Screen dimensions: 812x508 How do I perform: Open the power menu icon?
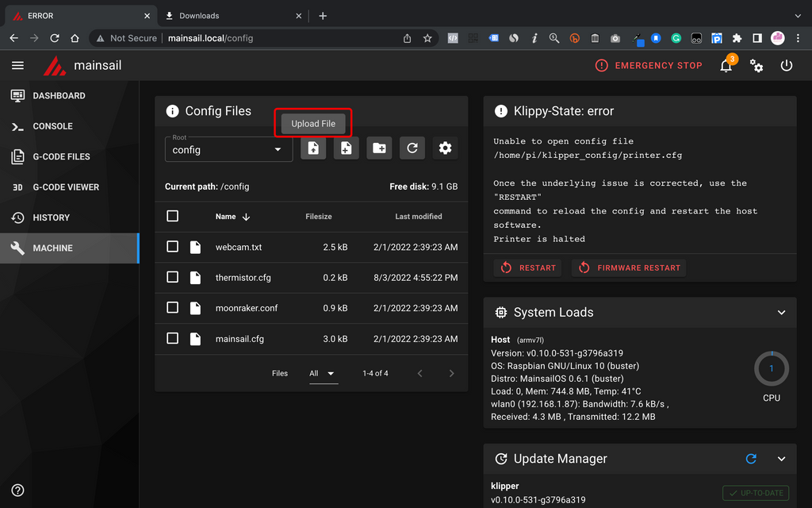pyautogui.click(x=786, y=65)
